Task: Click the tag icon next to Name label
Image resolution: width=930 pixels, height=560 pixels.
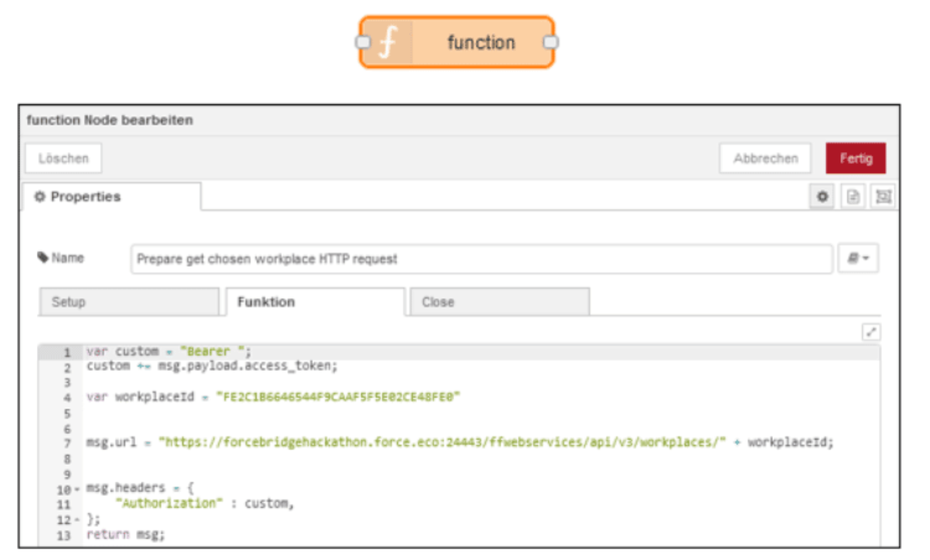Action: (x=43, y=258)
